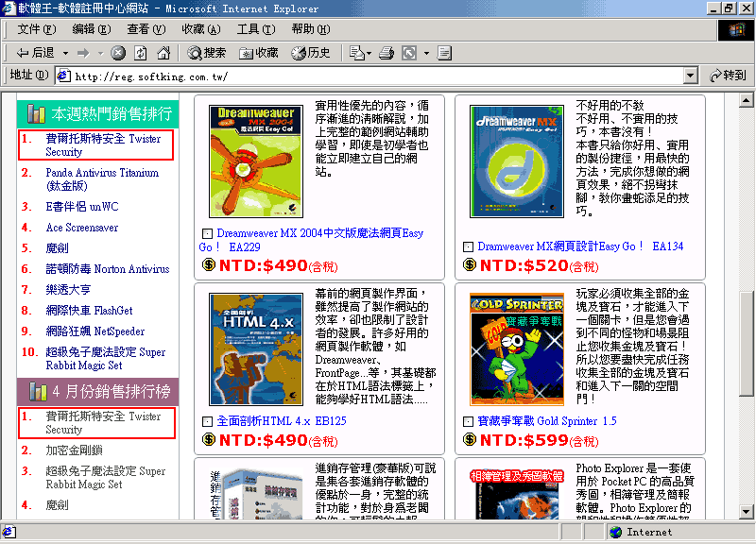The width and height of the screenshot is (756, 544).
Task: Click the vertical scrollbar up arrow
Action: (746, 100)
